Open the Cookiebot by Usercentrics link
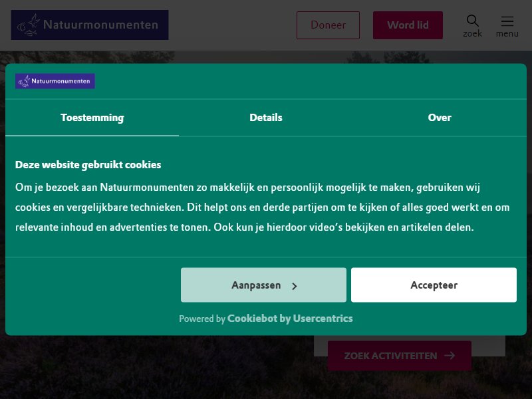The image size is (532, 399). 290,319
